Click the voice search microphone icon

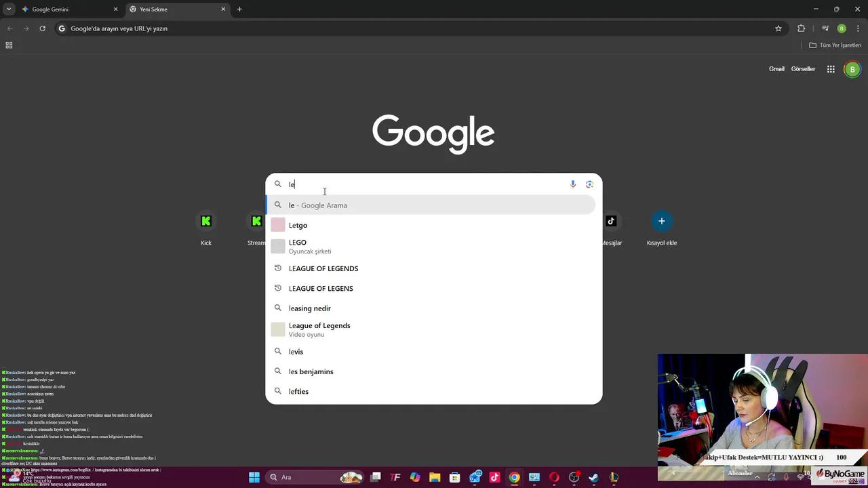[573, 184]
